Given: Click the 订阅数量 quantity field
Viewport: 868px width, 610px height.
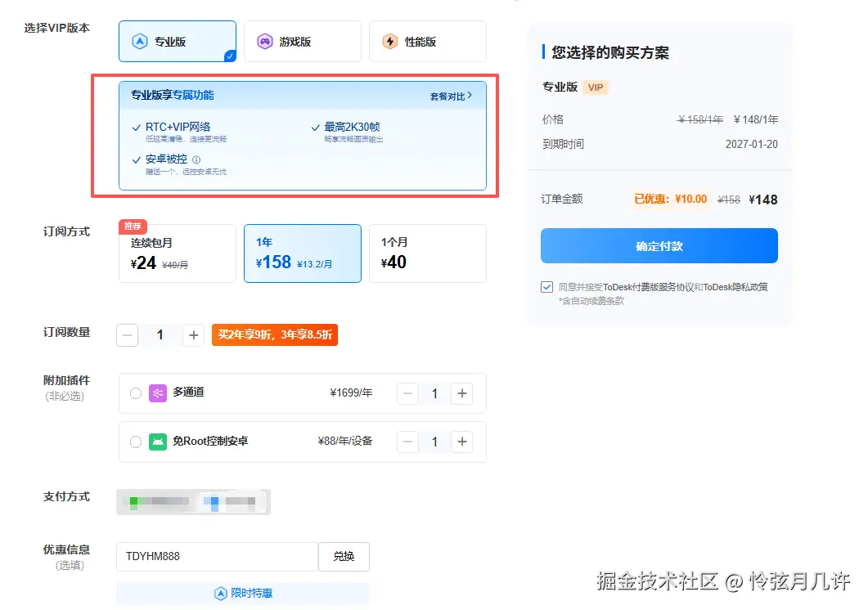Looking at the screenshot, I should 160,335.
